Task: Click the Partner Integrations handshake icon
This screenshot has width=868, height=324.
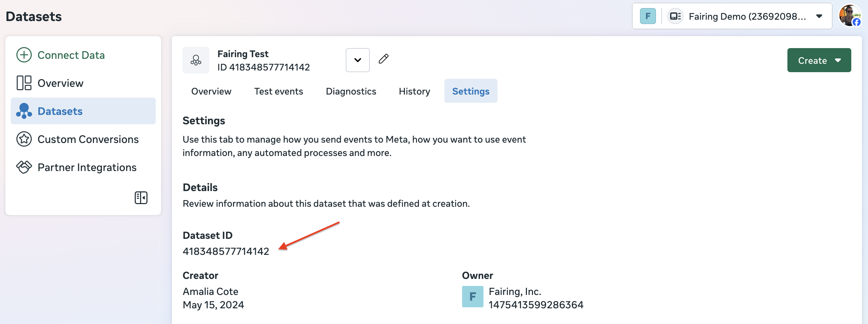Action: [24, 167]
